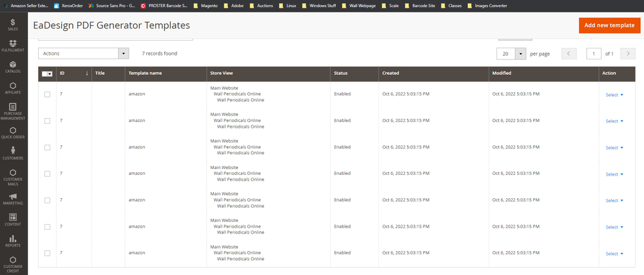Sort by the Status column header
The width and height of the screenshot is (644, 275).
[x=341, y=74]
